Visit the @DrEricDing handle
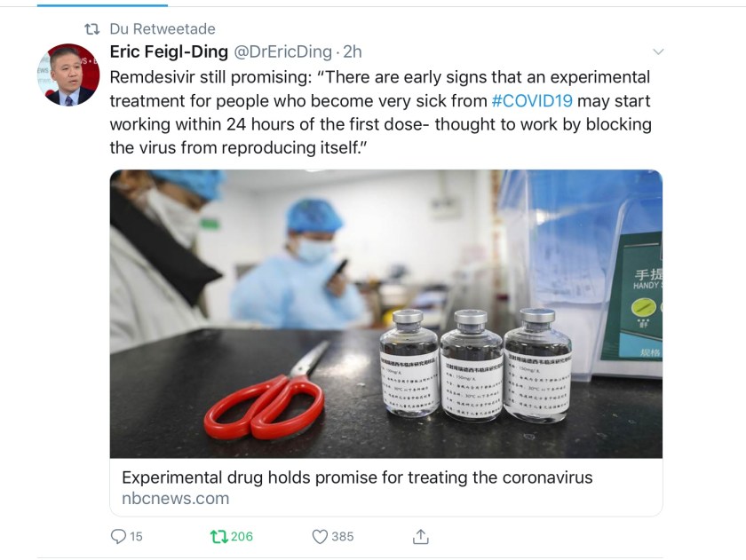 point(282,51)
